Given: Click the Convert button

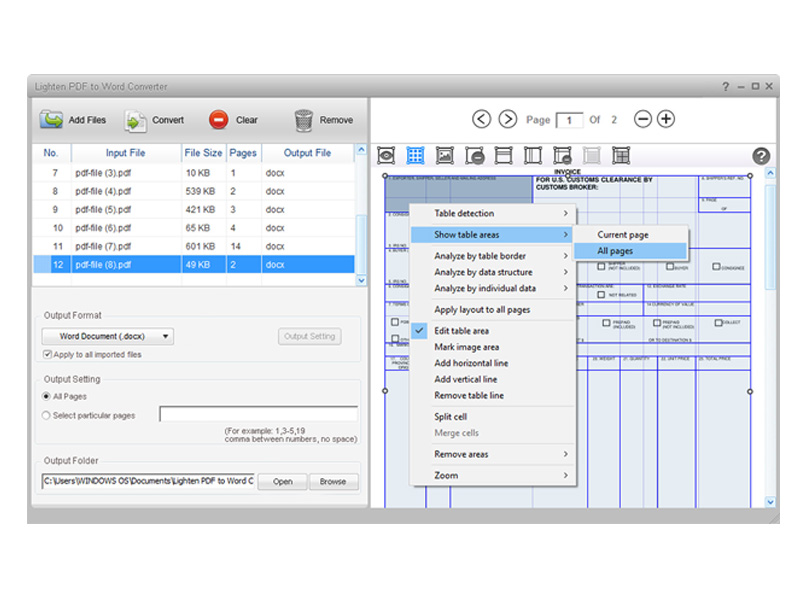Looking at the screenshot, I should pyautogui.click(x=154, y=119).
